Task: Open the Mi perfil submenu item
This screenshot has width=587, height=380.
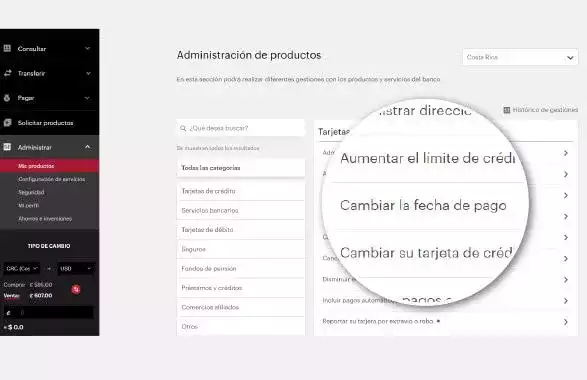Action: (28, 206)
